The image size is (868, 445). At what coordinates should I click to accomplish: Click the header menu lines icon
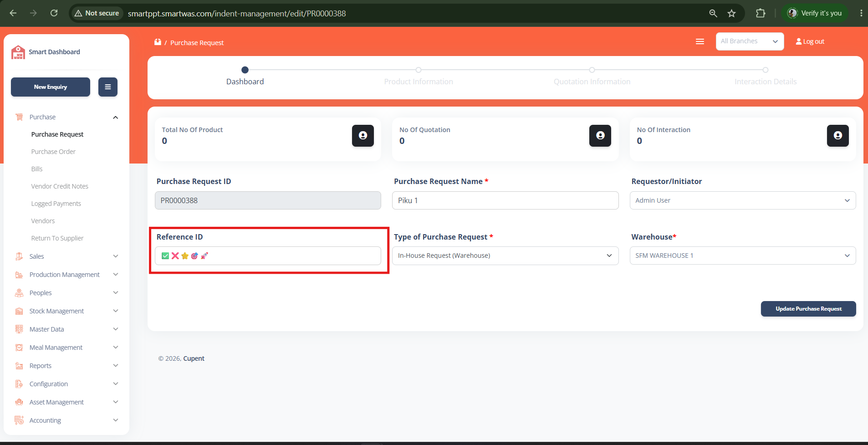coord(700,41)
